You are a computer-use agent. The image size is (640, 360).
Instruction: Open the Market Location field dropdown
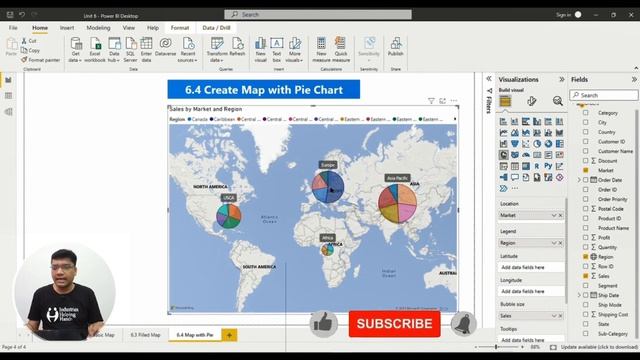click(x=554, y=215)
